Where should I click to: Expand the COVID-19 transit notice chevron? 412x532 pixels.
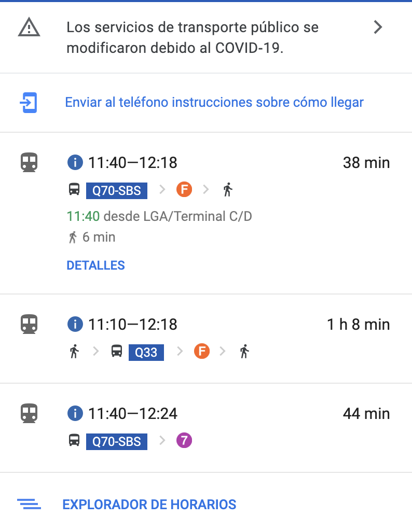[x=378, y=27]
